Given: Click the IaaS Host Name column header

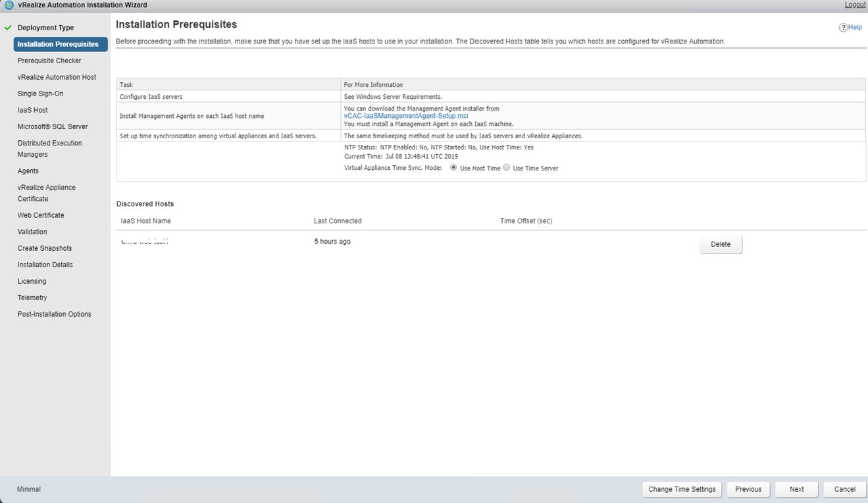Looking at the screenshot, I should pyautogui.click(x=145, y=221).
